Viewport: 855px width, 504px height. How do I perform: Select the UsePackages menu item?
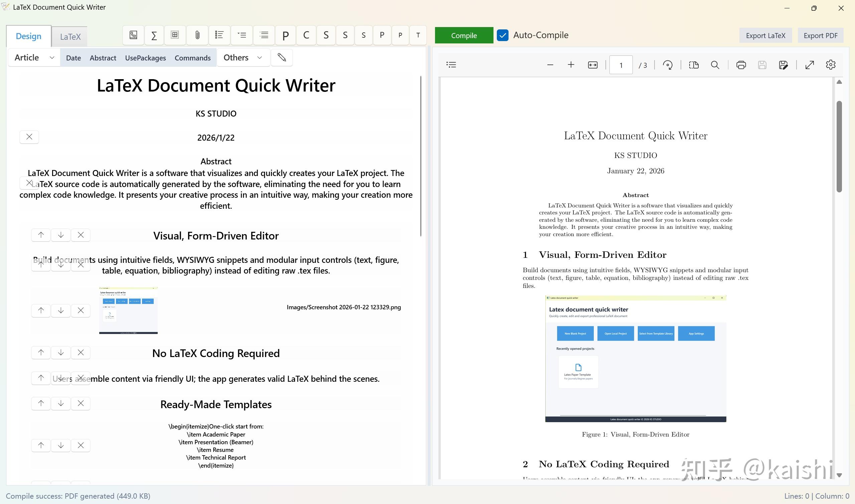(145, 58)
